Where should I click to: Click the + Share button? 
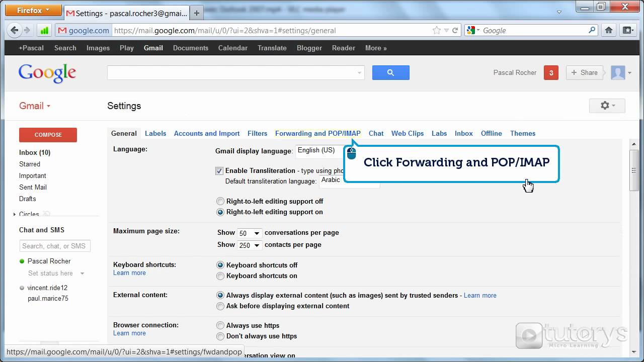[x=584, y=72]
